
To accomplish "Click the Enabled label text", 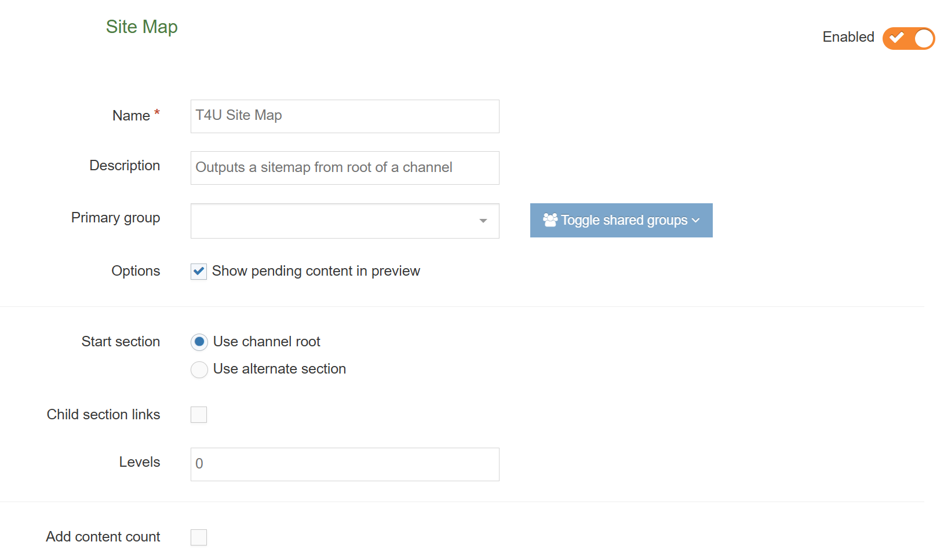I will point(848,37).
